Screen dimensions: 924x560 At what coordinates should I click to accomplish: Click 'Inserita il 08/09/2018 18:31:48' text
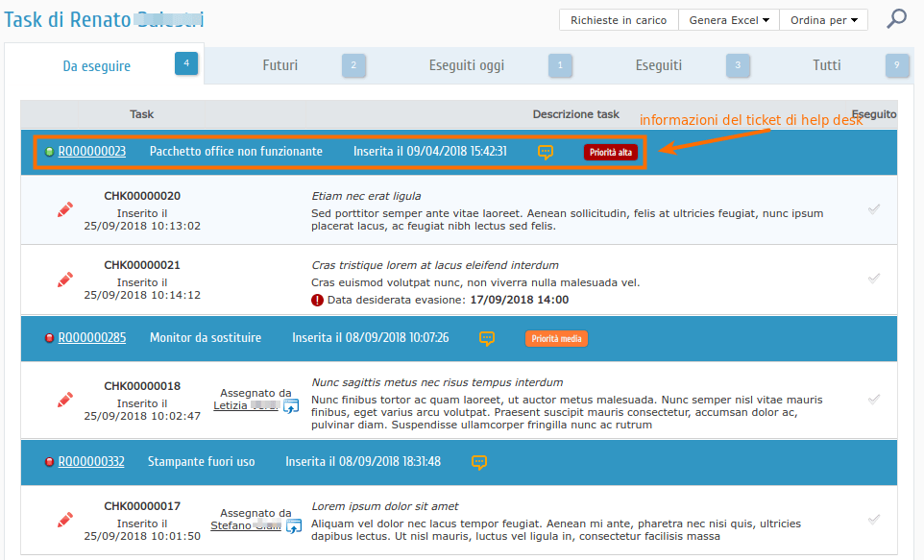(363, 462)
